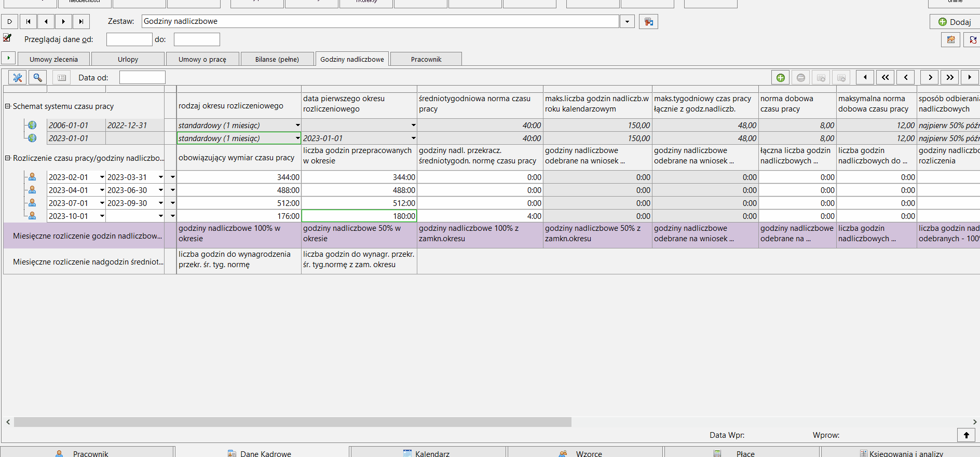Click the grayed card icon beside Data od
The width and height of the screenshot is (980, 457).
click(62, 77)
